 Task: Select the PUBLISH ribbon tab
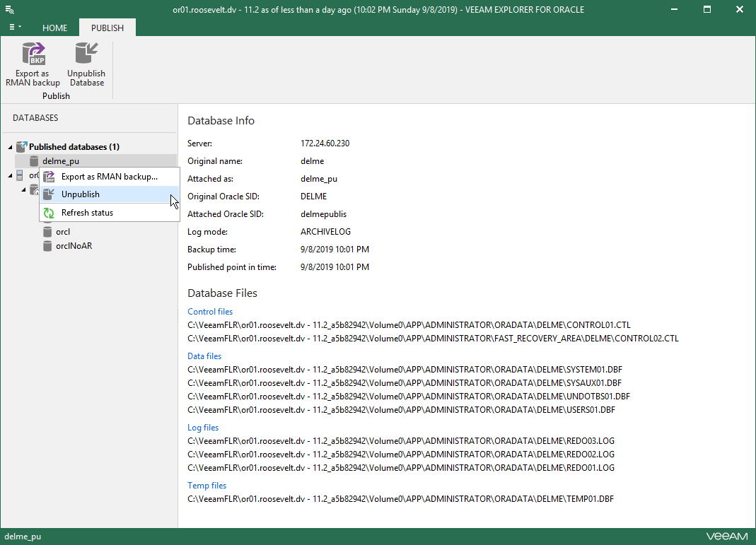[x=107, y=28]
